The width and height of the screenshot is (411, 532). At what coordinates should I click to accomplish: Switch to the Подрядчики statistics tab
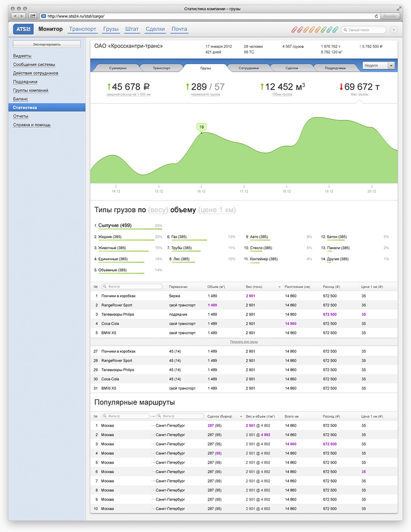[x=335, y=68]
